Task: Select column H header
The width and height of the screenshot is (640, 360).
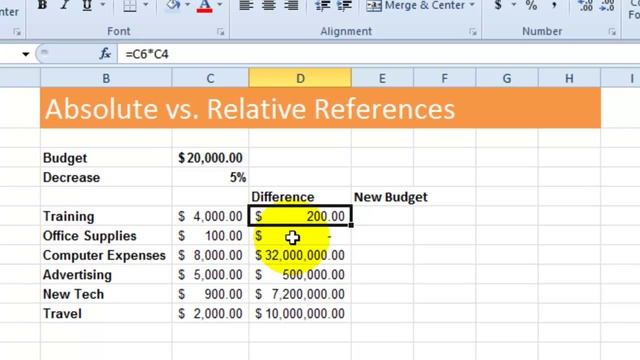Action: [x=569, y=78]
